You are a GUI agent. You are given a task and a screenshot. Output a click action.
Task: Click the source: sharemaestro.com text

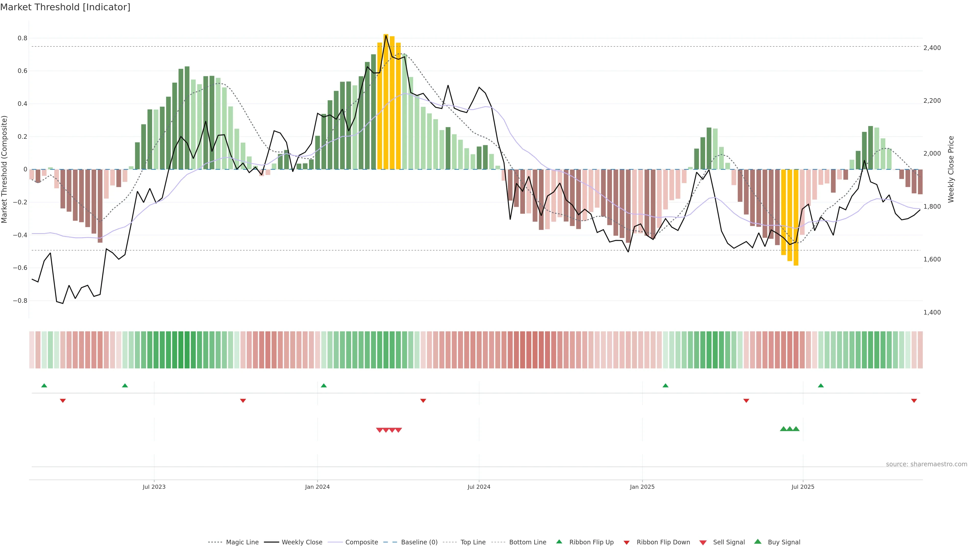tap(926, 464)
